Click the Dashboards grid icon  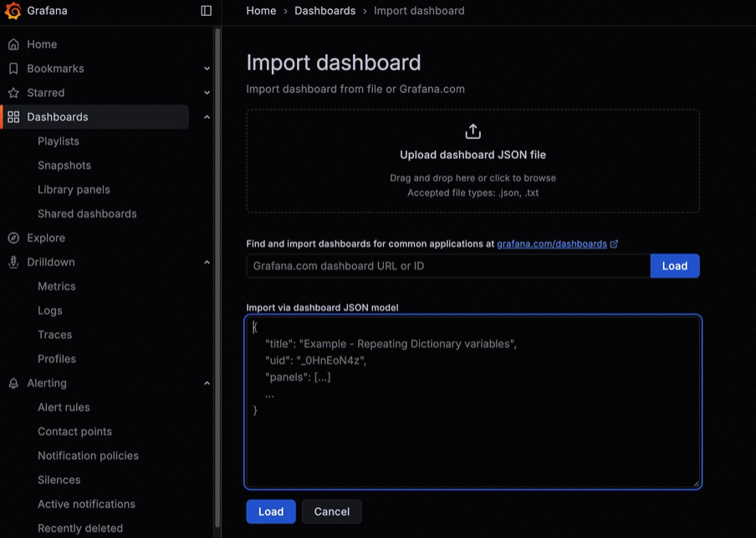pyautogui.click(x=13, y=117)
